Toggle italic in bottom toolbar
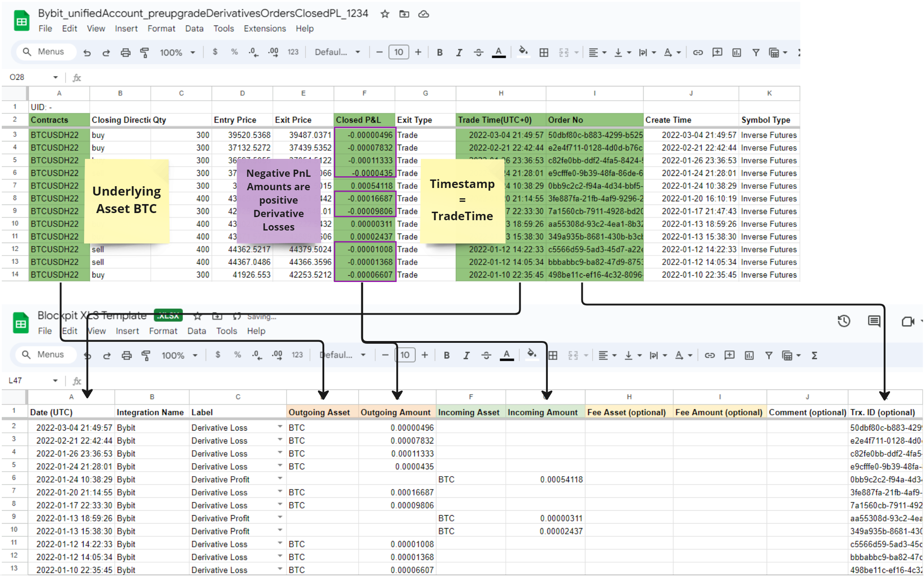The height and width of the screenshot is (576, 924). (x=466, y=355)
